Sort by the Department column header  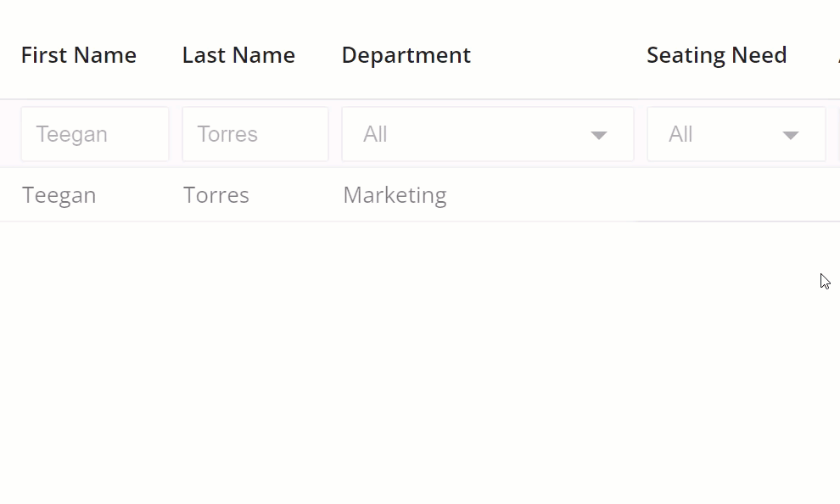[406, 54]
